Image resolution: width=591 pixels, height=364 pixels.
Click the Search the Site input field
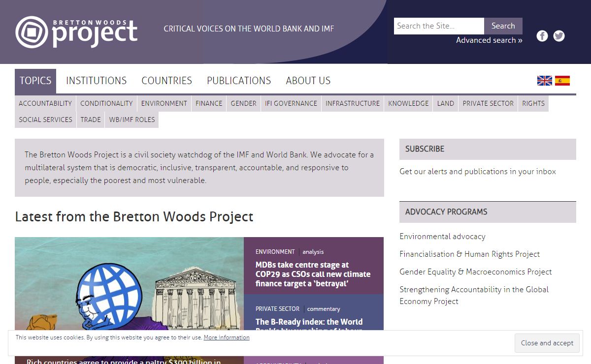[x=439, y=26]
